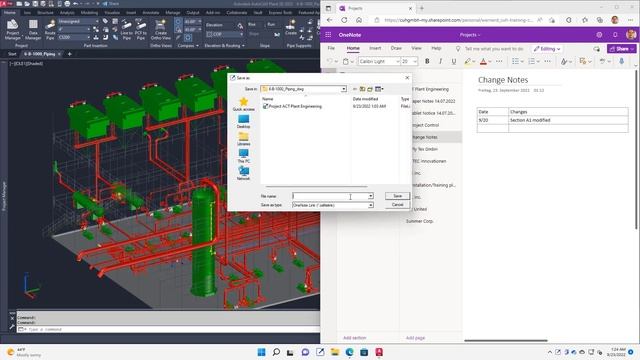Screen dimensions: 640x360
Task: Click Windows Start button on taskbar
Action: click(261, 352)
